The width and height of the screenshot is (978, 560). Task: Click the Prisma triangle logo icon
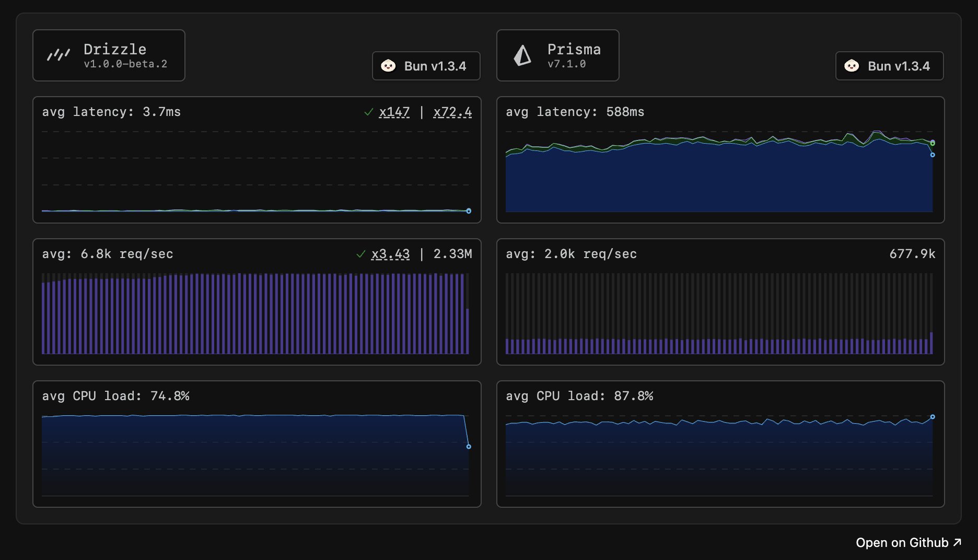(522, 55)
